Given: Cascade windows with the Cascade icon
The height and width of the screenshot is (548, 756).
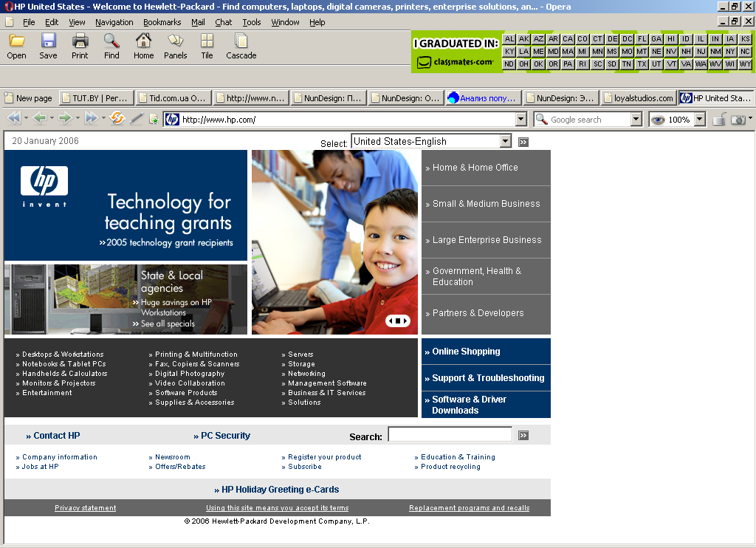Looking at the screenshot, I should click(241, 41).
